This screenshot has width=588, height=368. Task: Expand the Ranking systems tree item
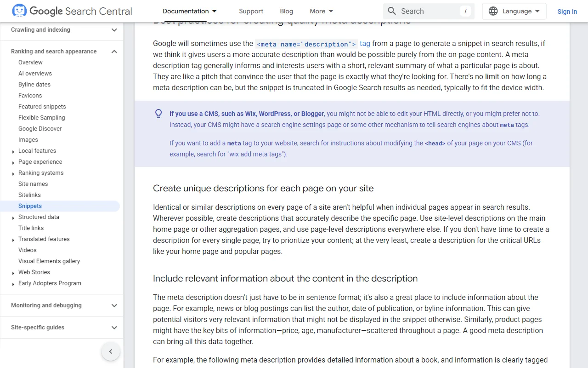pos(13,173)
